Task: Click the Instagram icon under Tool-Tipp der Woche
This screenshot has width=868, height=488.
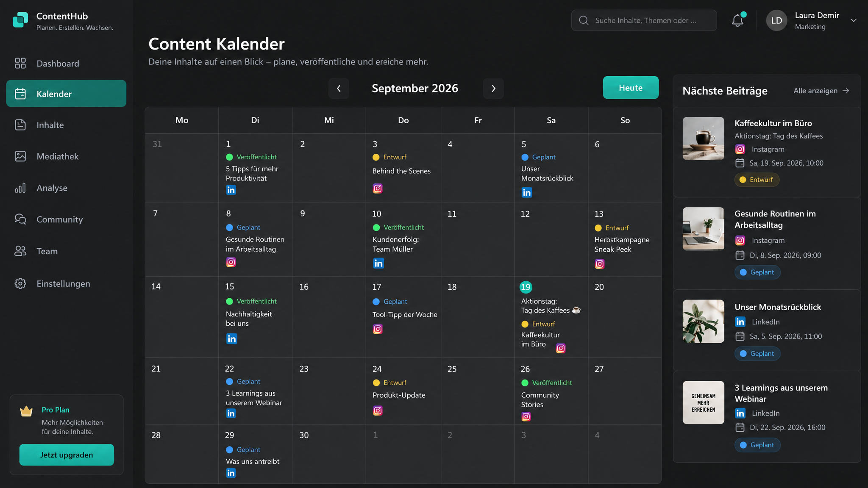Action: [x=378, y=329]
